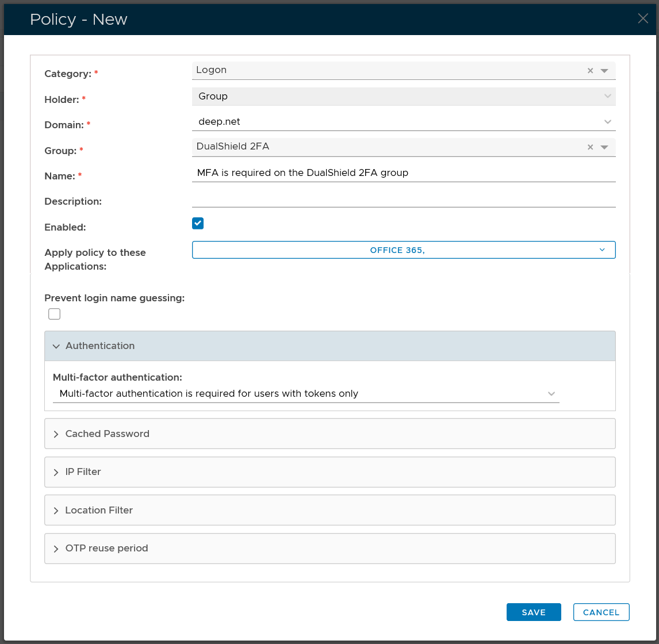Open the Holder dropdown showing Group
The image size is (659, 644).
pos(607,97)
